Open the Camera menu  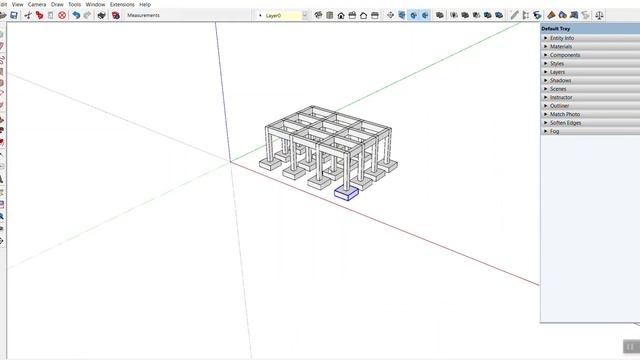pos(37,4)
